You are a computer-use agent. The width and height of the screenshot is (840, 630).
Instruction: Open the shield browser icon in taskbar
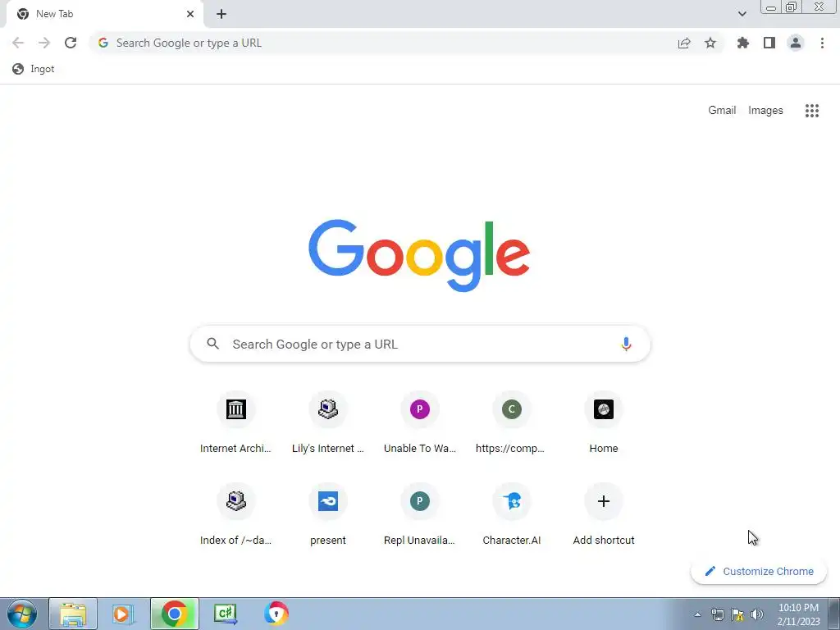pos(276,614)
